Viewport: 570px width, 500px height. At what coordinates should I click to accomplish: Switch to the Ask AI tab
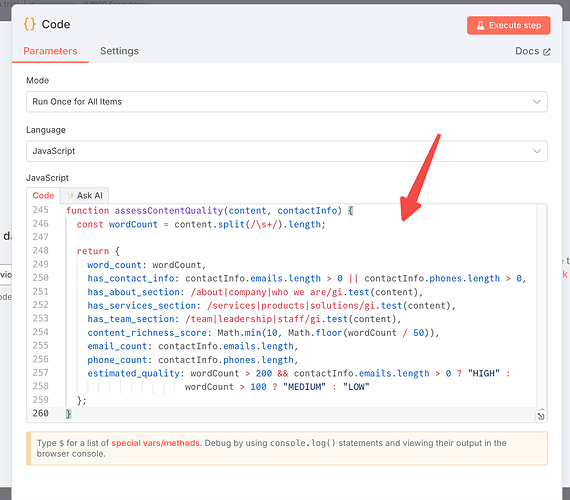85,196
